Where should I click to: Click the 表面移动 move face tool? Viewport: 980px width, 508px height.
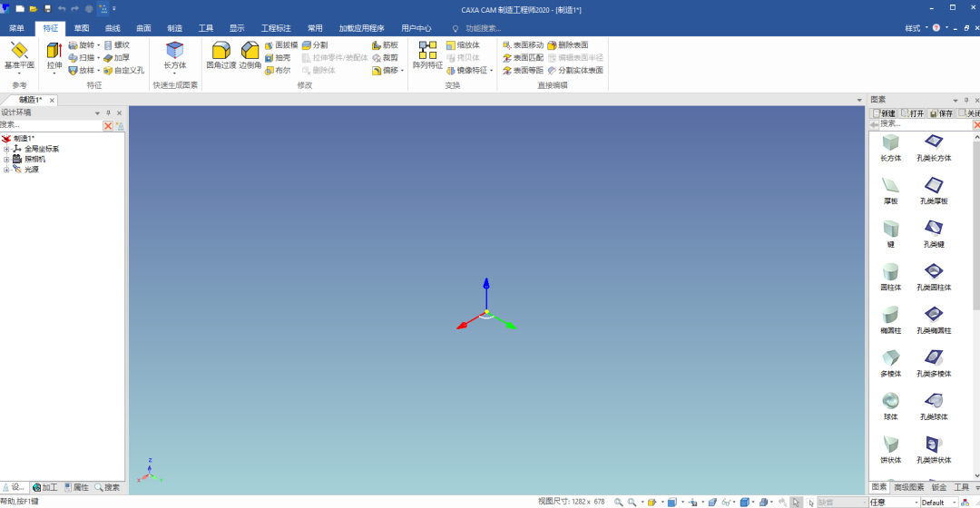524,45
